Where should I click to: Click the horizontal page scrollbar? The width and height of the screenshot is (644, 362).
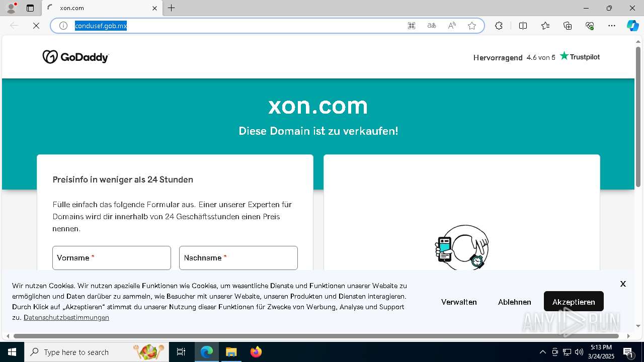(316, 336)
